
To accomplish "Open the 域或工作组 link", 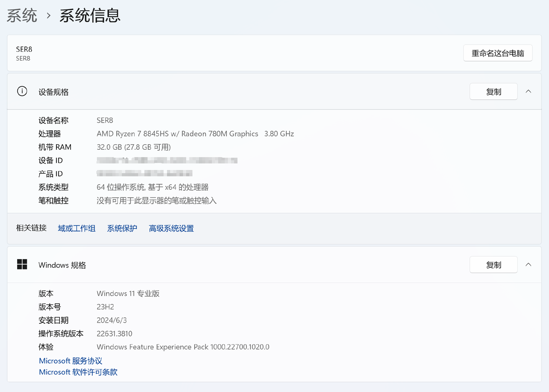I will (77, 228).
